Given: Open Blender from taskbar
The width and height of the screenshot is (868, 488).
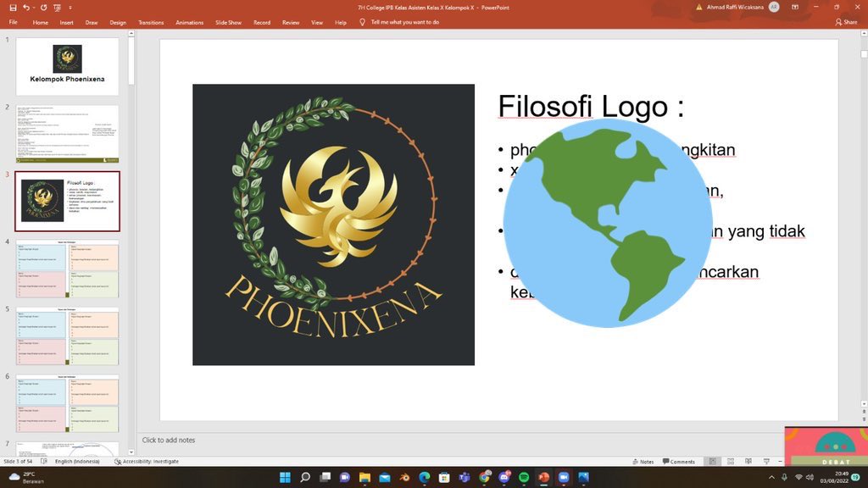Looking at the screenshot, I should tap(404, 477).
